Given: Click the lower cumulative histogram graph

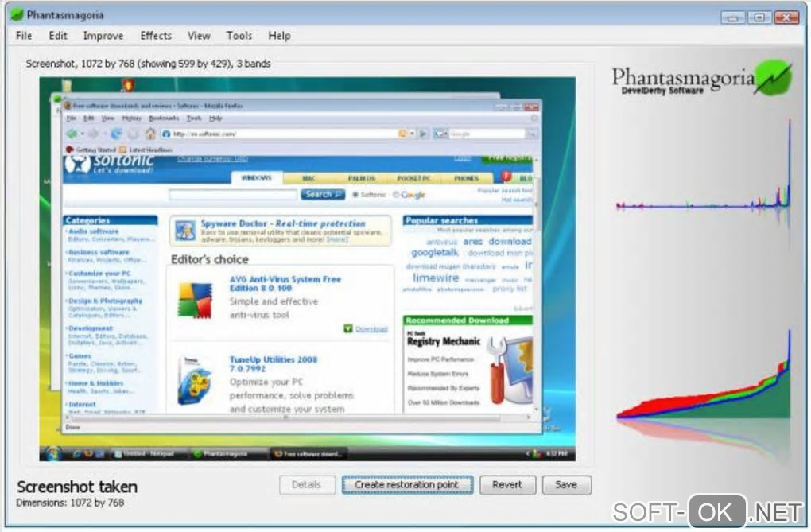Looking at the screenshot, I should (x=704, y=374).
